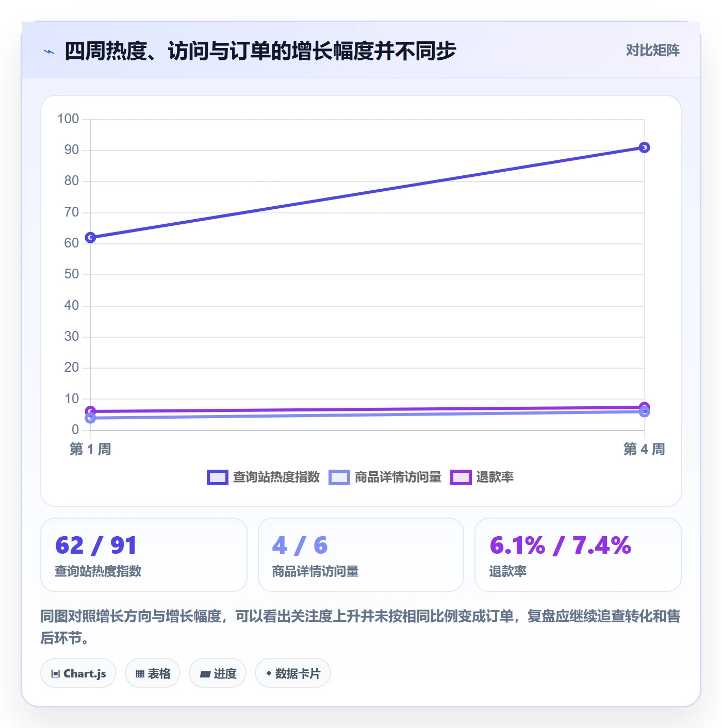
Task: Toggle the 查询站热度指数 legend swatch
Action: [x=217, y=477]
